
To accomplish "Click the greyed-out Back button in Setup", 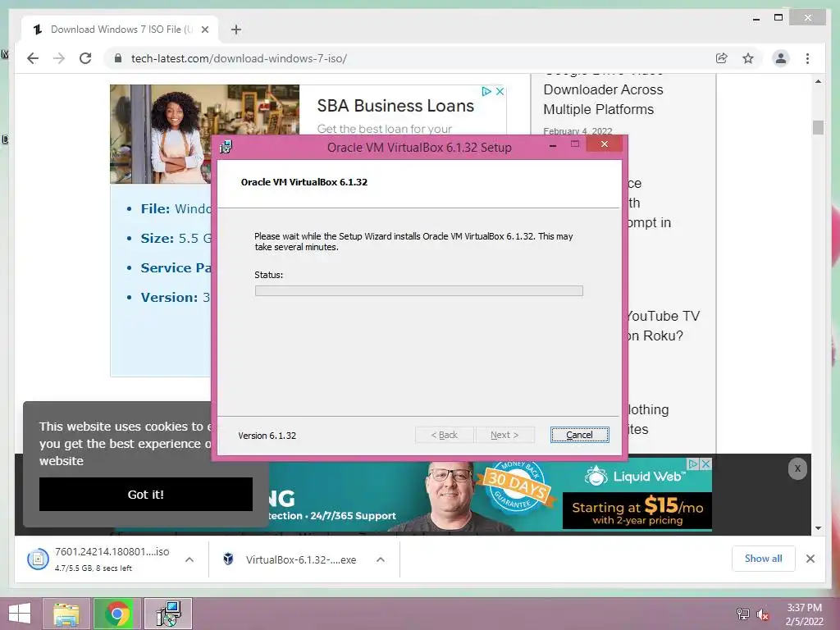I will pos(445,435).
